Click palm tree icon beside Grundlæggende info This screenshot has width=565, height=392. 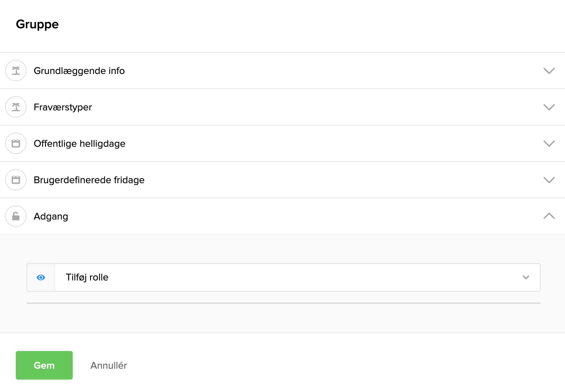(16, 71)
